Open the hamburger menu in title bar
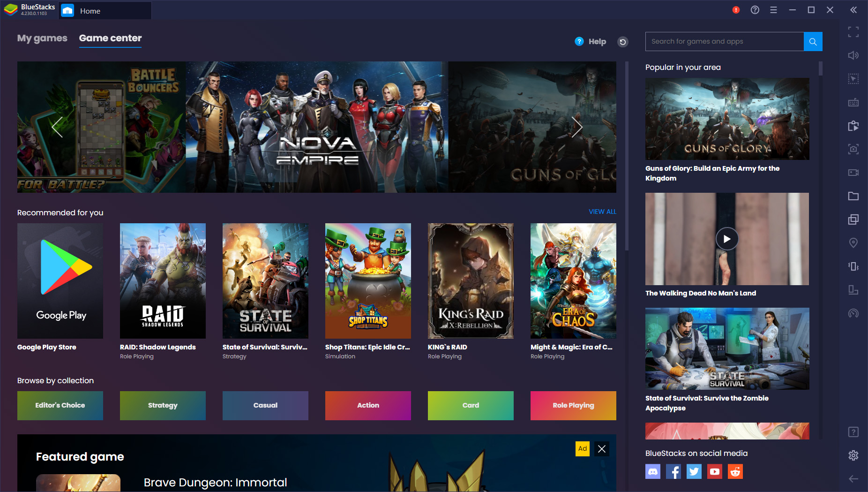The height and width of the screenshot is (492, 868). [x=773, y=10]
